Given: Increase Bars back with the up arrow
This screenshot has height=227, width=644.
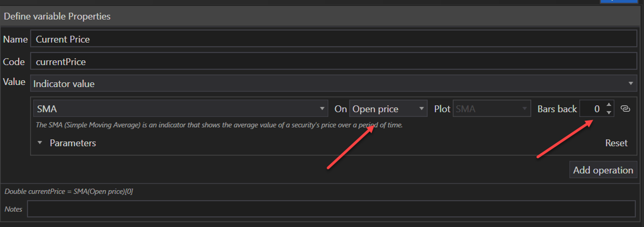Looking at the screenshot, I should (x=609, y=105).
